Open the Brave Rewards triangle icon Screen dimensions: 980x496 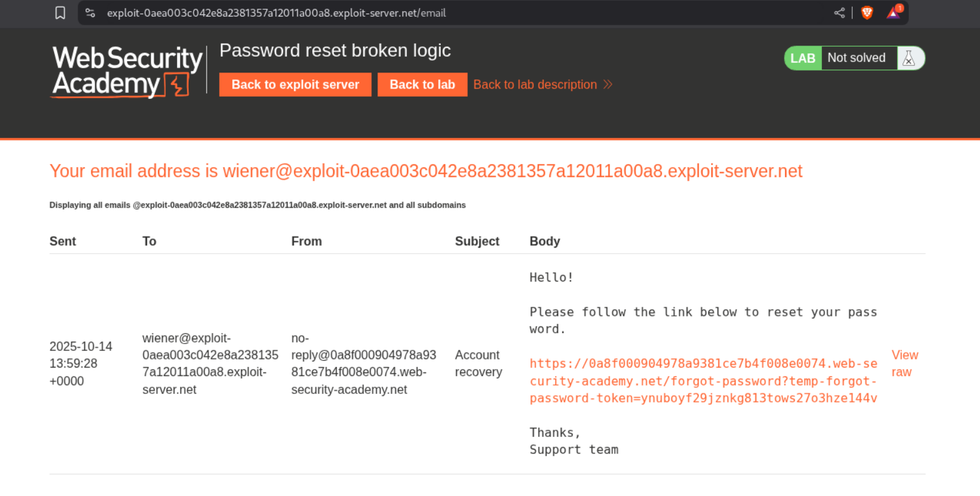tap(893, 13)
